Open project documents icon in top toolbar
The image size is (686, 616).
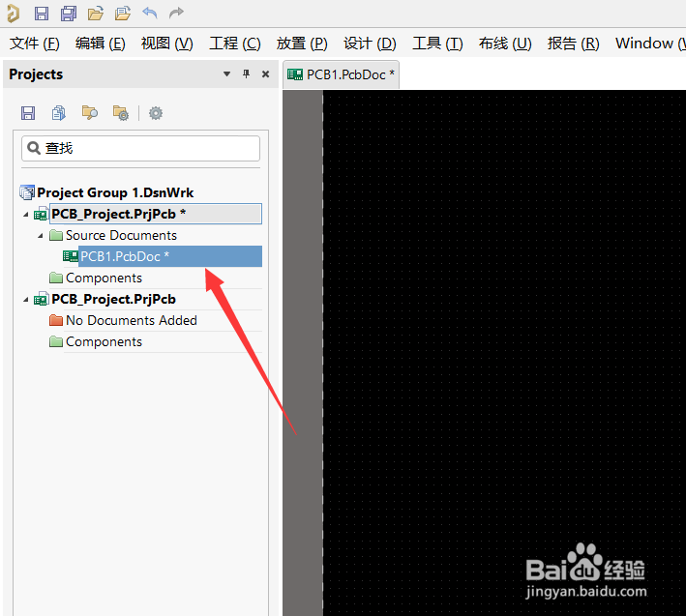(x=123, y=14)
